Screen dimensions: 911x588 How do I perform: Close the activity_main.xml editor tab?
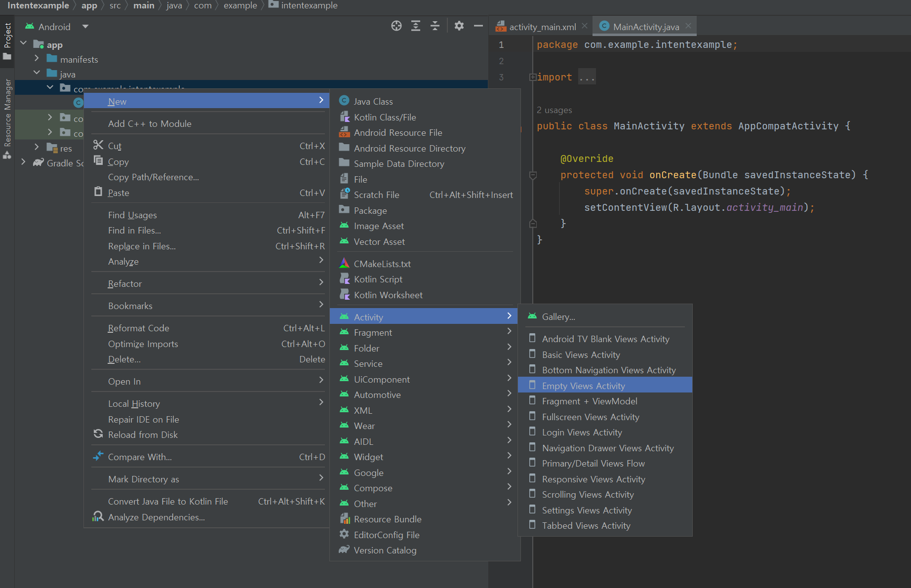(x=585, y=26)
